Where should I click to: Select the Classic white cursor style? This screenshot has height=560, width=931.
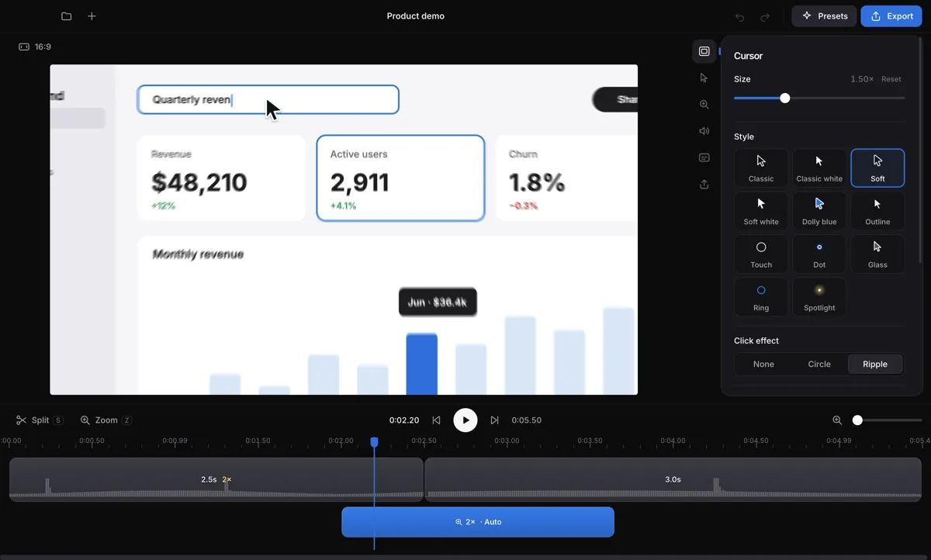(819, 168)
